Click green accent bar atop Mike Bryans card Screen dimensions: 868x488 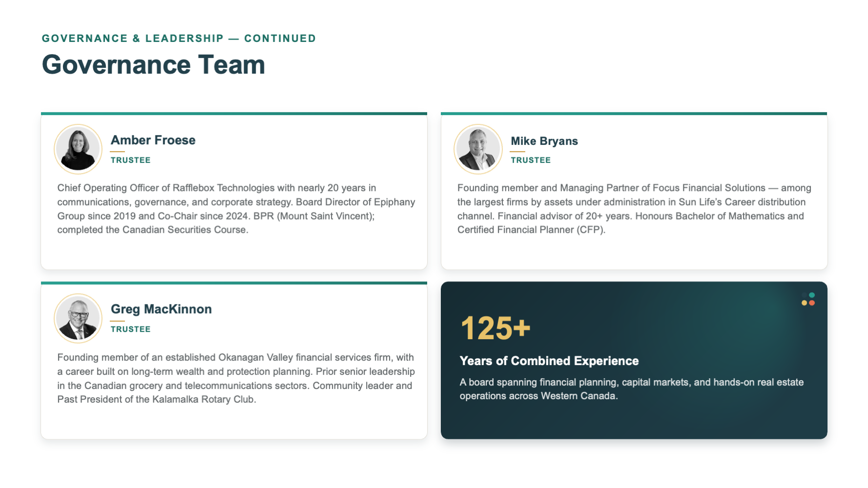click(x=634, y=114)
